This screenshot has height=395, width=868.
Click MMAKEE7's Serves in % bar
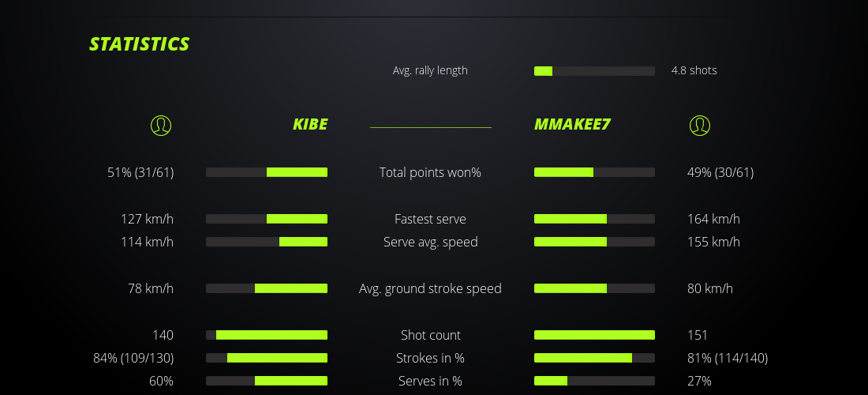click(594, 381)
